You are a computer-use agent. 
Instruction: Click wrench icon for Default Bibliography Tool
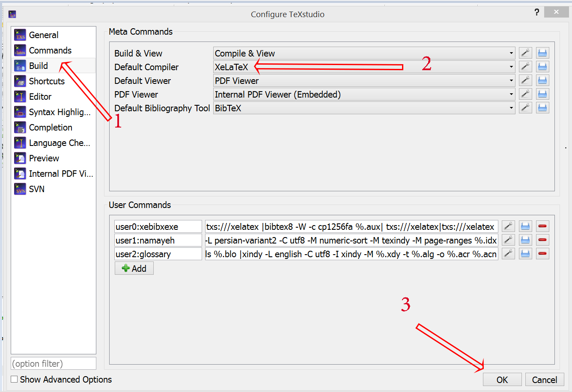point(525,108)
